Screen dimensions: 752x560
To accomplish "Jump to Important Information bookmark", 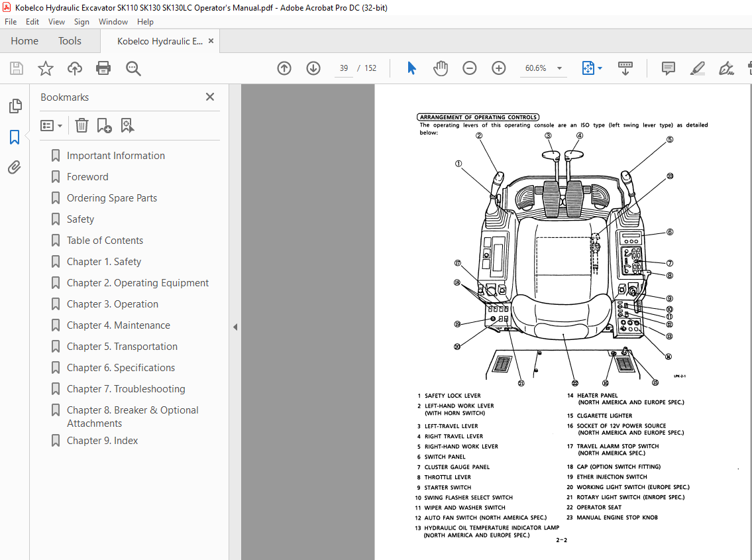I will click(115, 156).
